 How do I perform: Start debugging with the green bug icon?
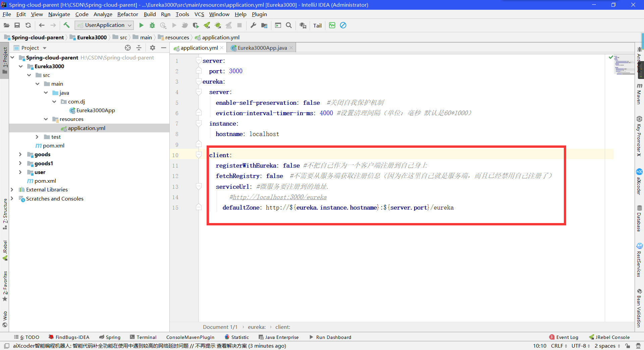[x=152, y=25]
